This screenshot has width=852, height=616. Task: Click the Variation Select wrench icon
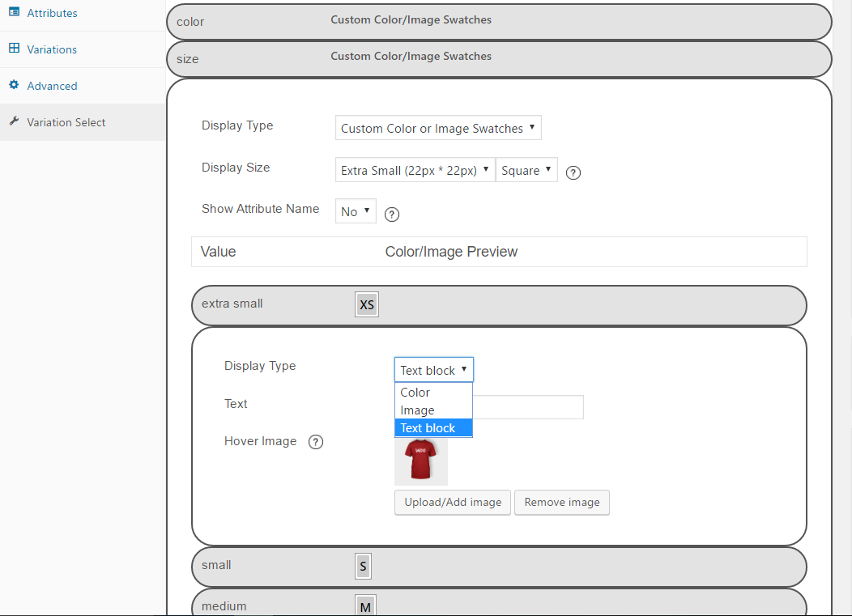(x=14, y=121)
